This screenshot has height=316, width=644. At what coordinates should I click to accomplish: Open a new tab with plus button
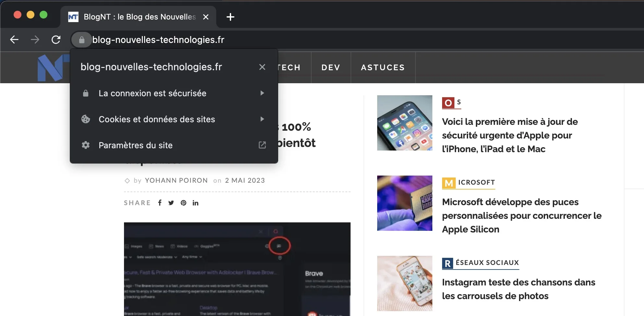230,17
